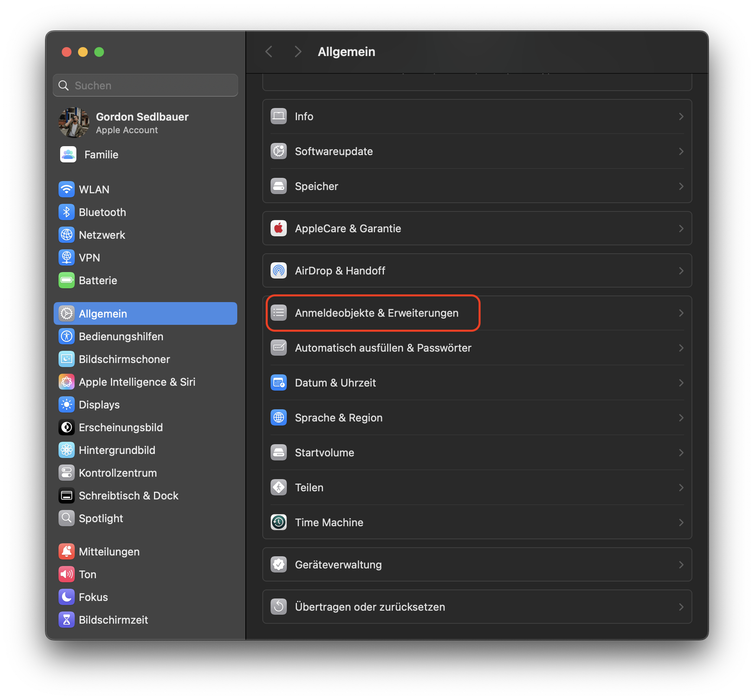Open the WLAN settings icon in sidebar
The width and height of the screenshot is (754, 700).
(66, 189)
